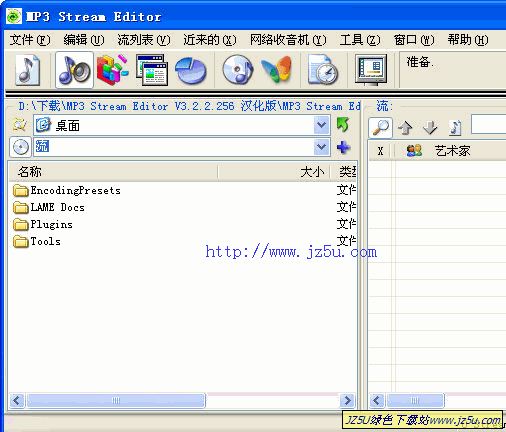Move stream up with the up arrow

pos(405,127)
